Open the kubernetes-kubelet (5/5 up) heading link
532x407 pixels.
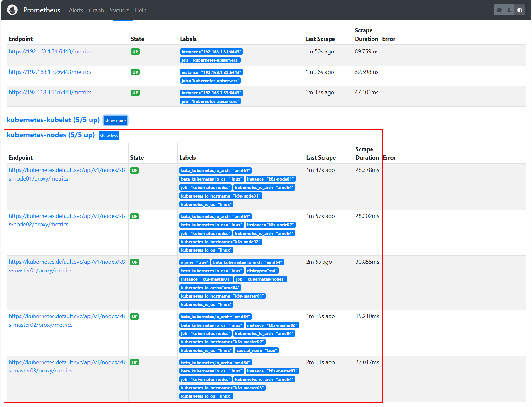coord(53,120)
